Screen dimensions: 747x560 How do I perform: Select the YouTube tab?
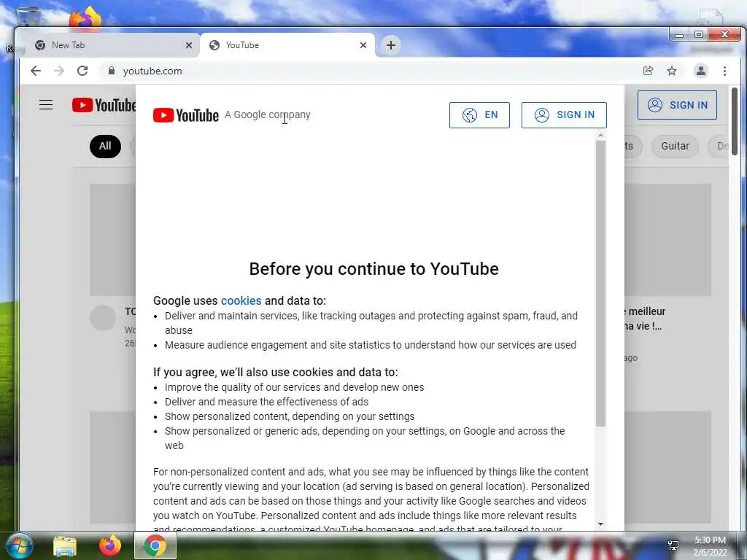[287, 45]
